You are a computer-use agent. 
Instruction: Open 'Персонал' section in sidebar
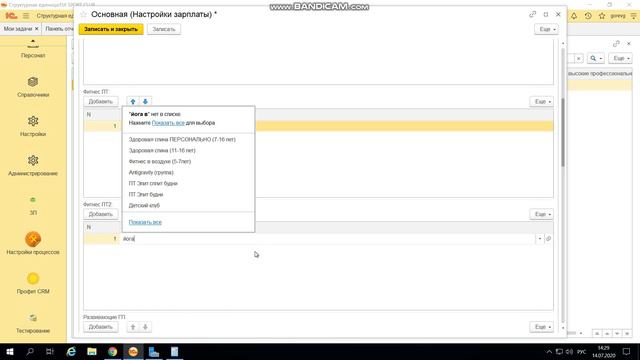click(33, 49)
